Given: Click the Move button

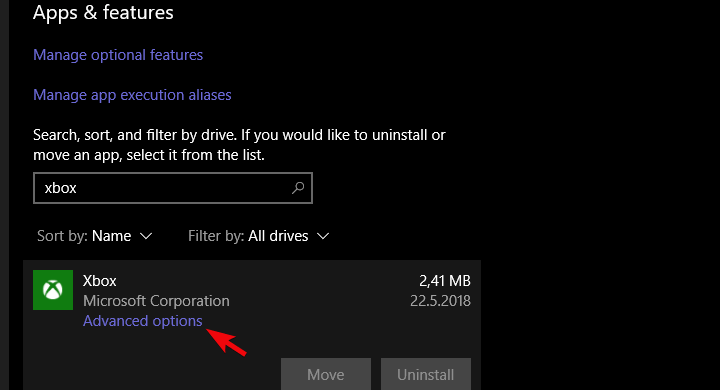Looking at the screenshot, I should pyautogui.click(x=326, y=374).
